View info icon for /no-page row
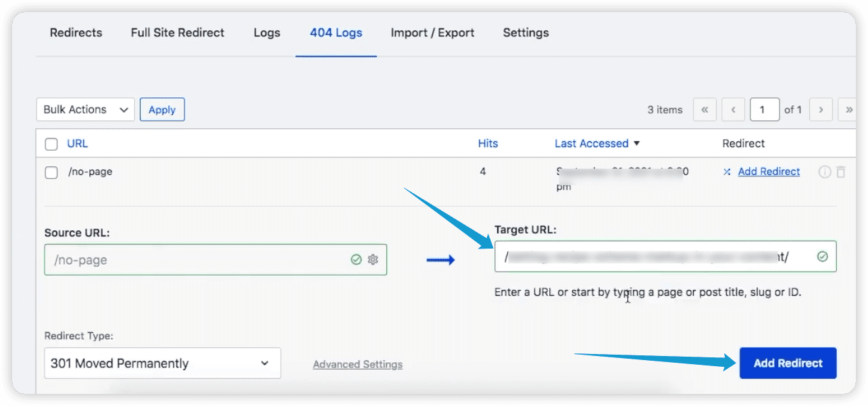The height and width of the screenshot is (406, 868). coord(825,172)
